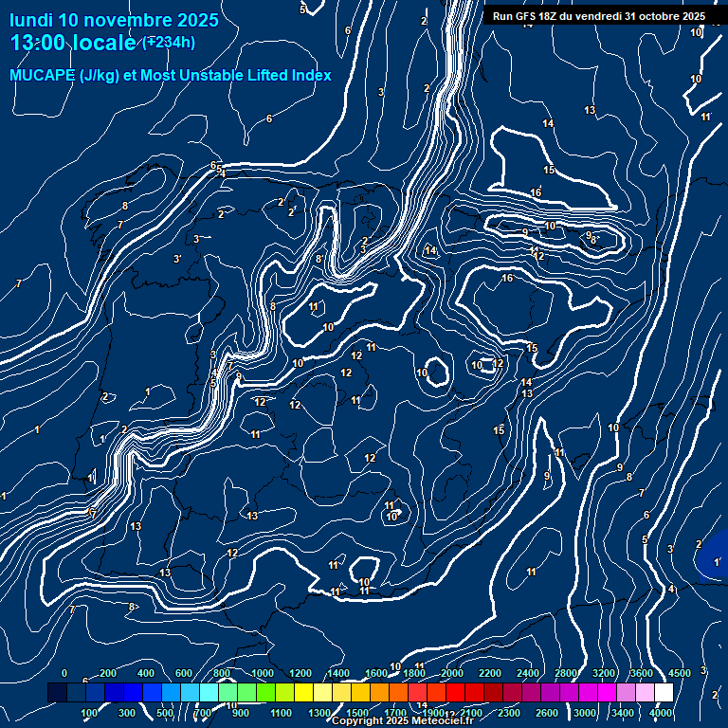
Task: Click the legend label '2800'
Action: click(x=566, y=673)
